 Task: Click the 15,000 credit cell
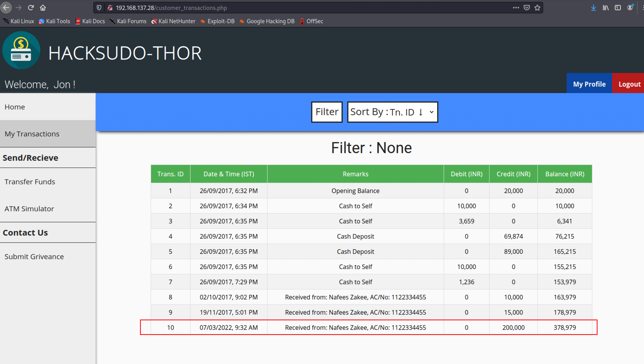[513, 312]
